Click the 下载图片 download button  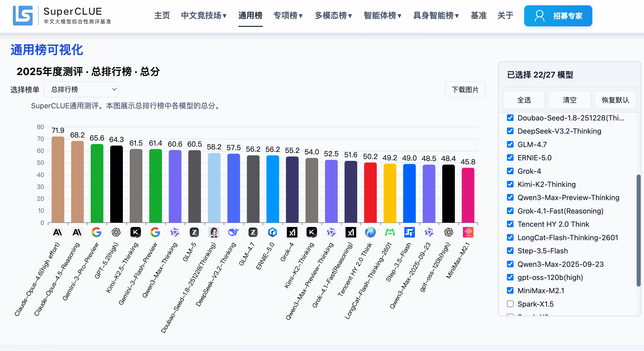[x=465, y=90]
